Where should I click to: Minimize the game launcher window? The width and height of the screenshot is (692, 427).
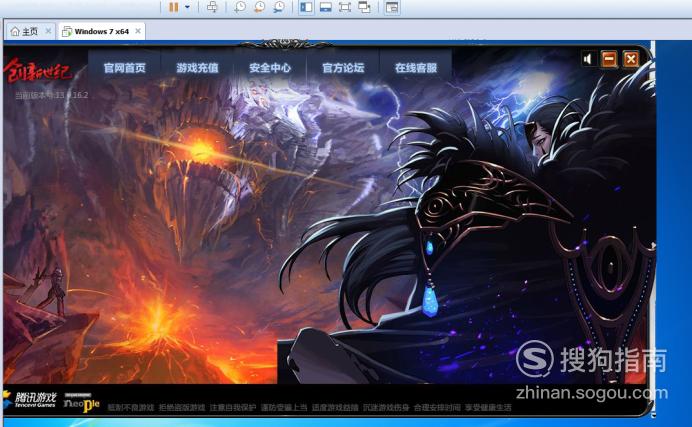pos(609,59)
